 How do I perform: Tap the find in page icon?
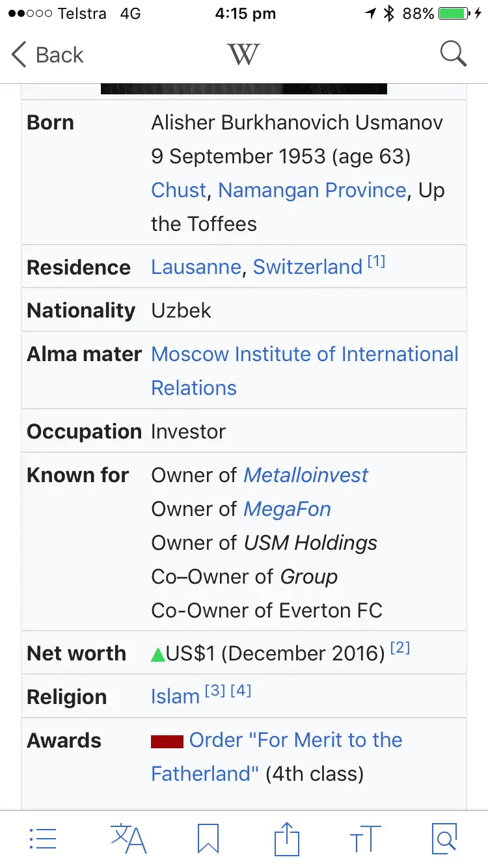point(444,839)
